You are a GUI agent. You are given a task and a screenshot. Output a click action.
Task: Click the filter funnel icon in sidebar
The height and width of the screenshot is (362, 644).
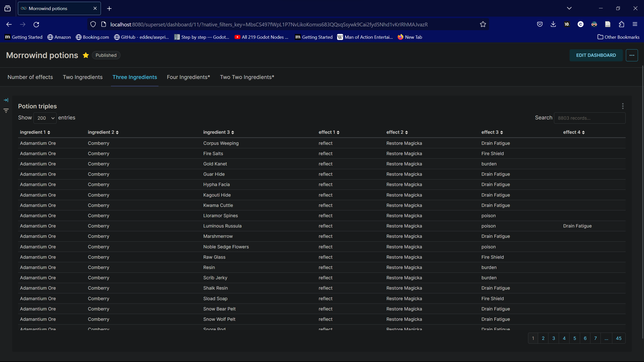(6, 111)
